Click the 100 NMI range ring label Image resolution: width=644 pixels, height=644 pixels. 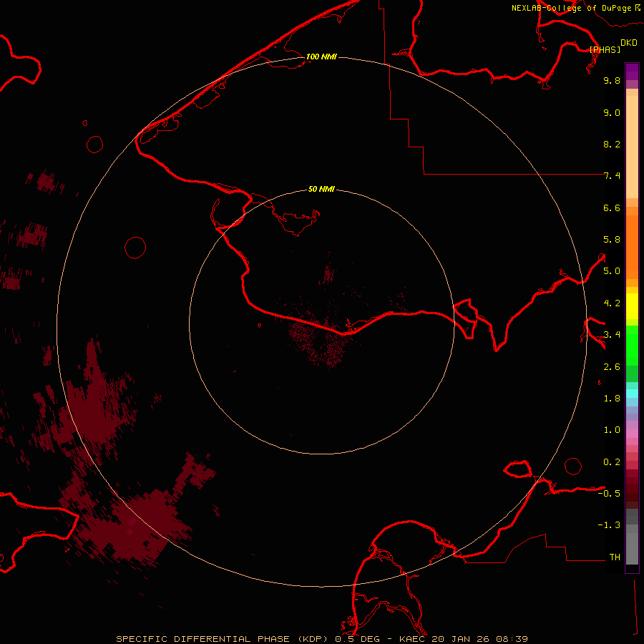[321, 57]
